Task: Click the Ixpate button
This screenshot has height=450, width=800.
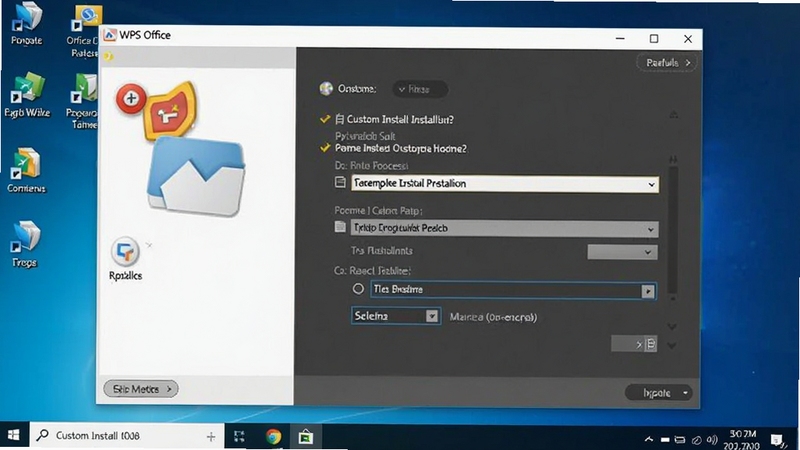Action: click(657, 393)
